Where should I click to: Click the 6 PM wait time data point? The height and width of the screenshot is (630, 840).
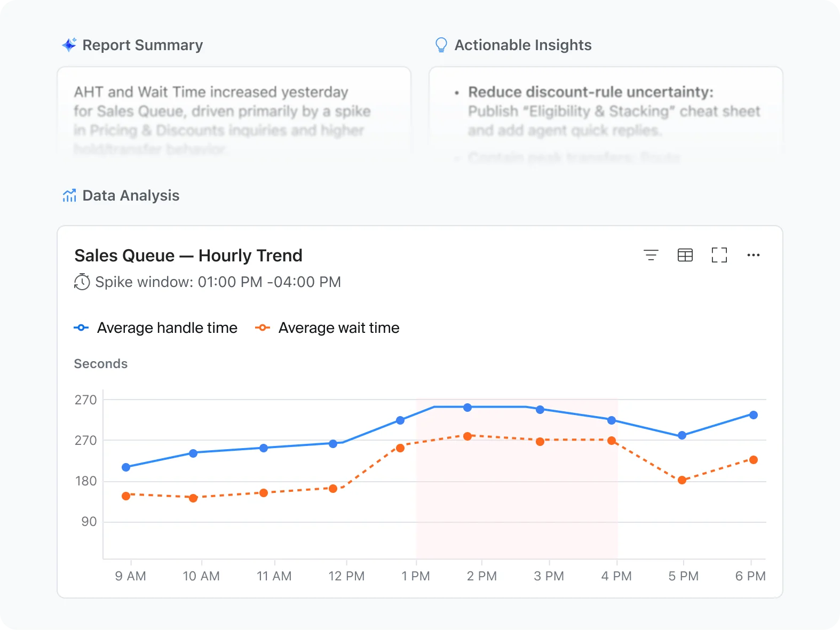(x=754, y=460)
